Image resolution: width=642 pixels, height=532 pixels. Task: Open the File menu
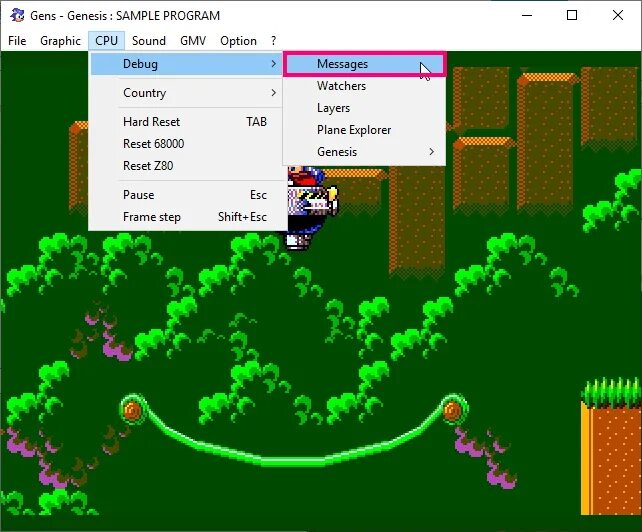[17, 41]
